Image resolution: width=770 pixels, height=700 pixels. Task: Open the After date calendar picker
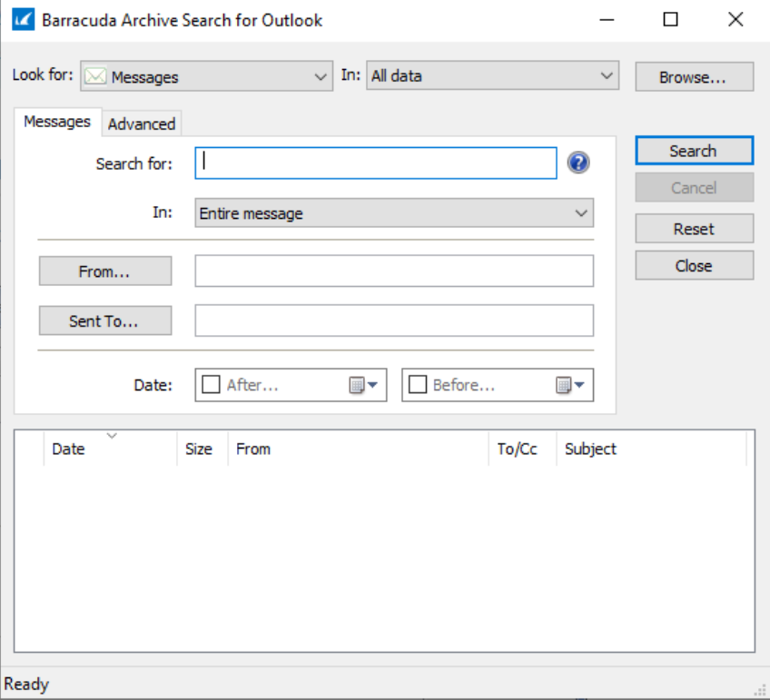point(363,385)
